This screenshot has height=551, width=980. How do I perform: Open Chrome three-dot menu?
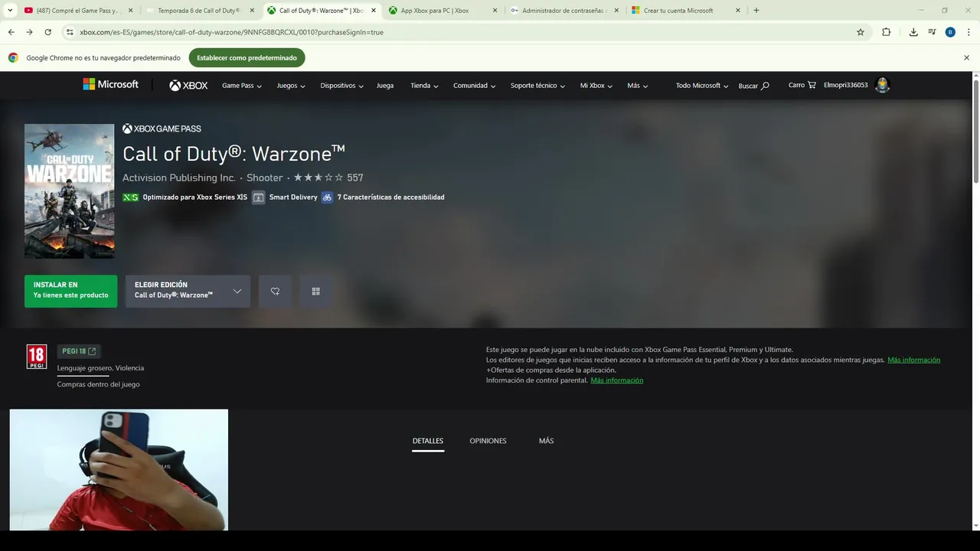969,32
